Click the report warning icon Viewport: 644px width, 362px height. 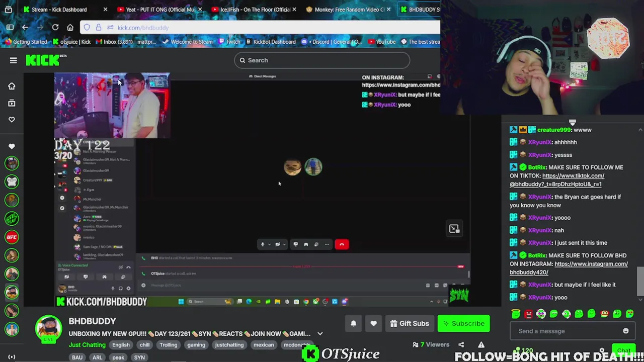481,345
